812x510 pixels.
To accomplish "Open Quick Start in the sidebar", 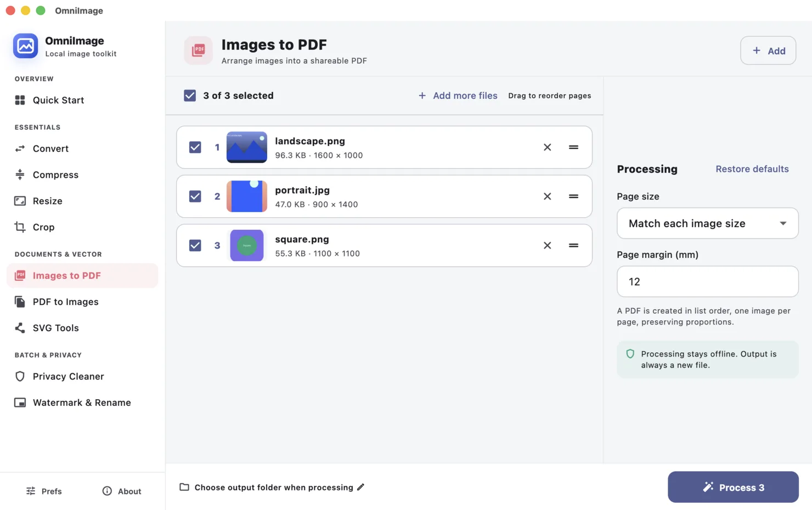I will pos(82,100).
